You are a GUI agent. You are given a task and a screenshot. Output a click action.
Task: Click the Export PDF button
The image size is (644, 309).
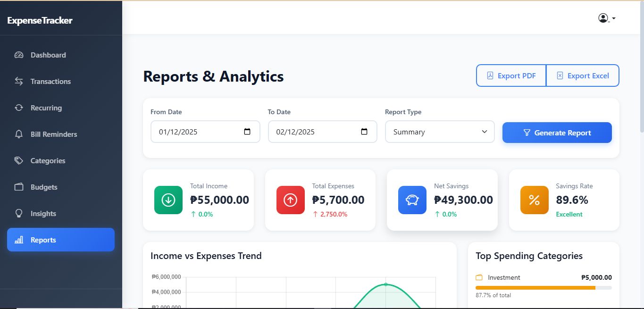[x=511, y=75]
